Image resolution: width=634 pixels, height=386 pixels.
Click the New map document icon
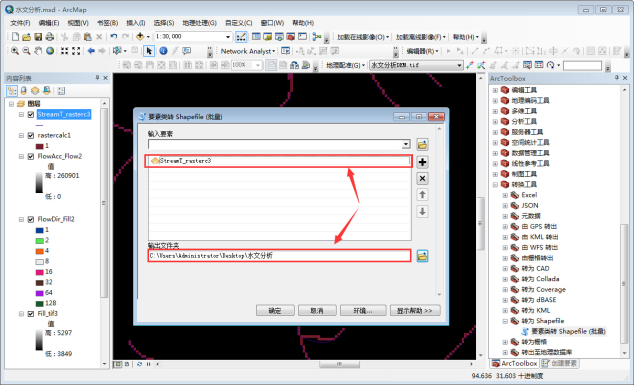15,37
